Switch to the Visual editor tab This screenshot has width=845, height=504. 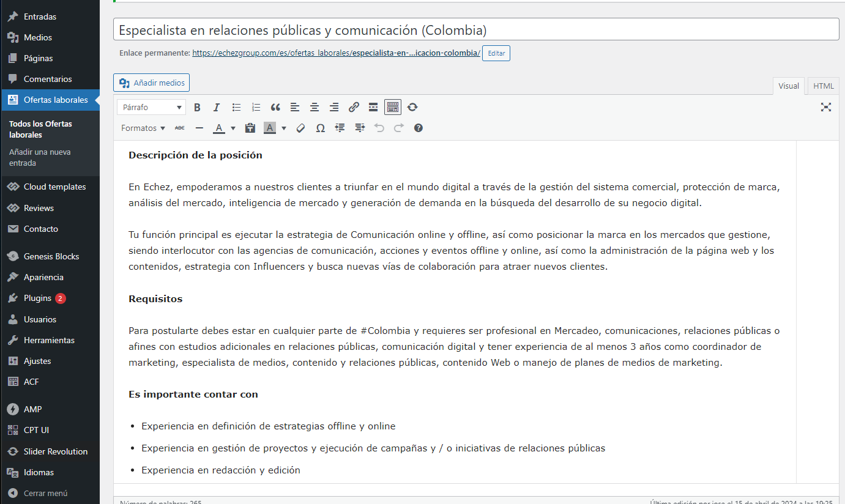tap(789, 86)
